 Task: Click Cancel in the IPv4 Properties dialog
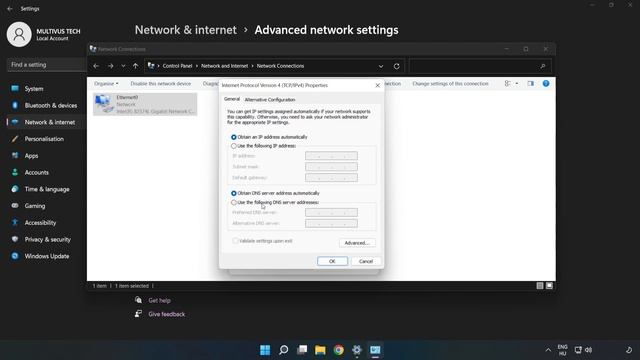pos(366,261)
